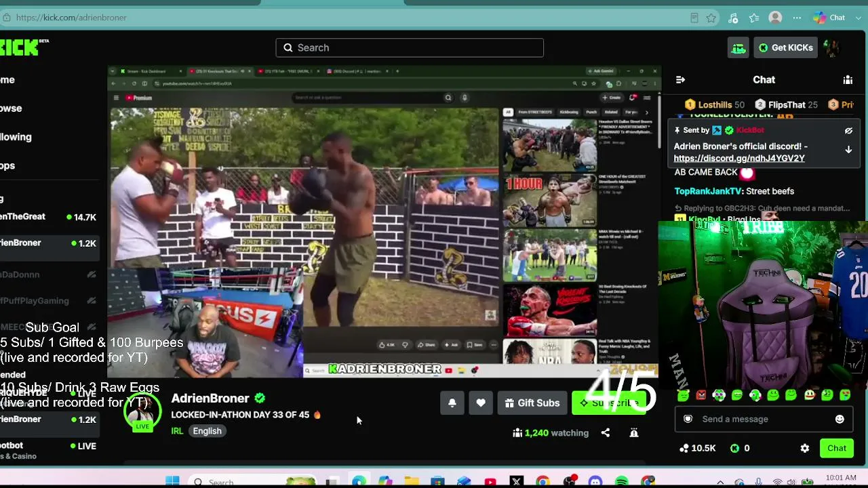Open browser settings and more menu

[x=797, y=18]
